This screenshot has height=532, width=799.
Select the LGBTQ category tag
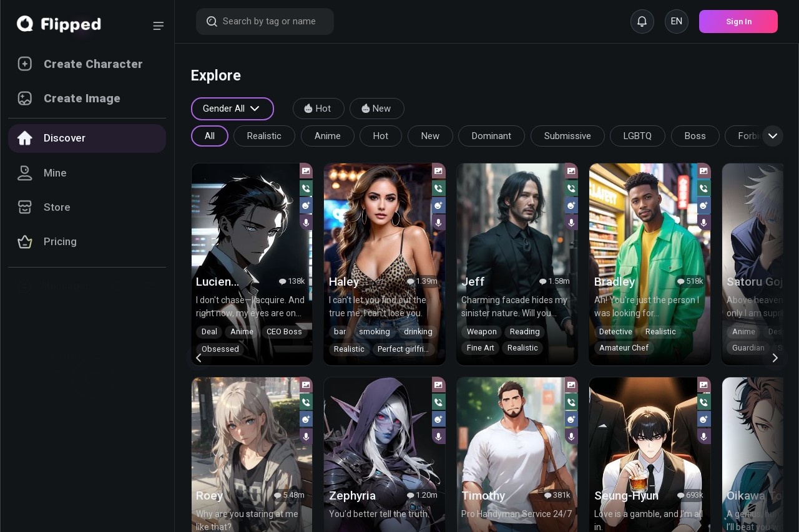pyautogui.click(x=637, y=136)
